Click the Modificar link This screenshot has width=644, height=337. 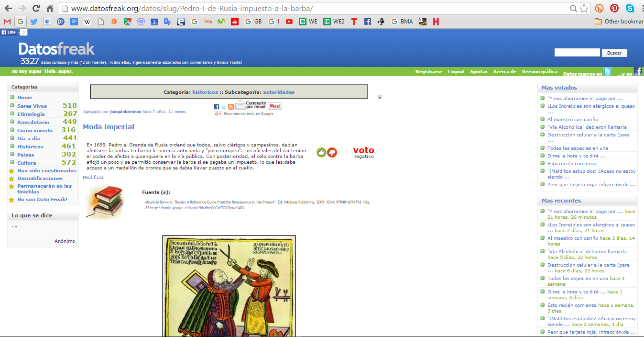click(x=93, y=178)
